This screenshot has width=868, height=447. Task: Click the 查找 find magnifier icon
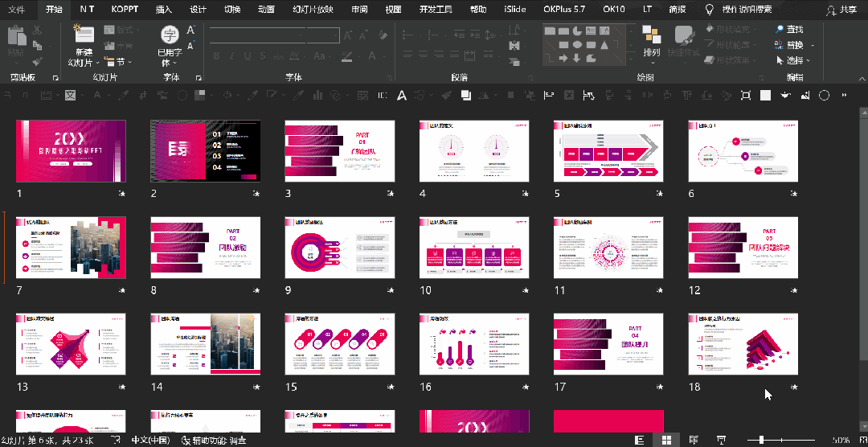click(780, 29)
